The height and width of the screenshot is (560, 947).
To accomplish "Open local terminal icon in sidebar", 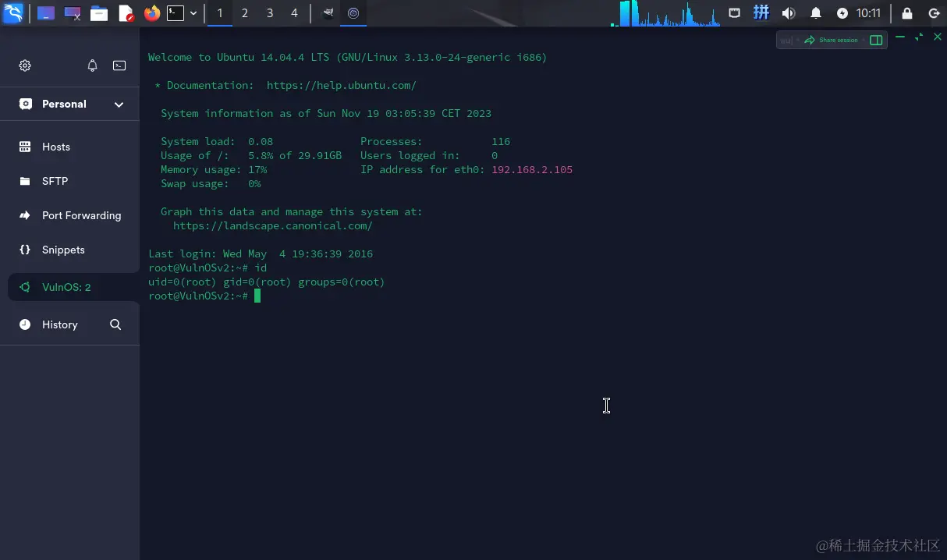I will pos(119,66).
